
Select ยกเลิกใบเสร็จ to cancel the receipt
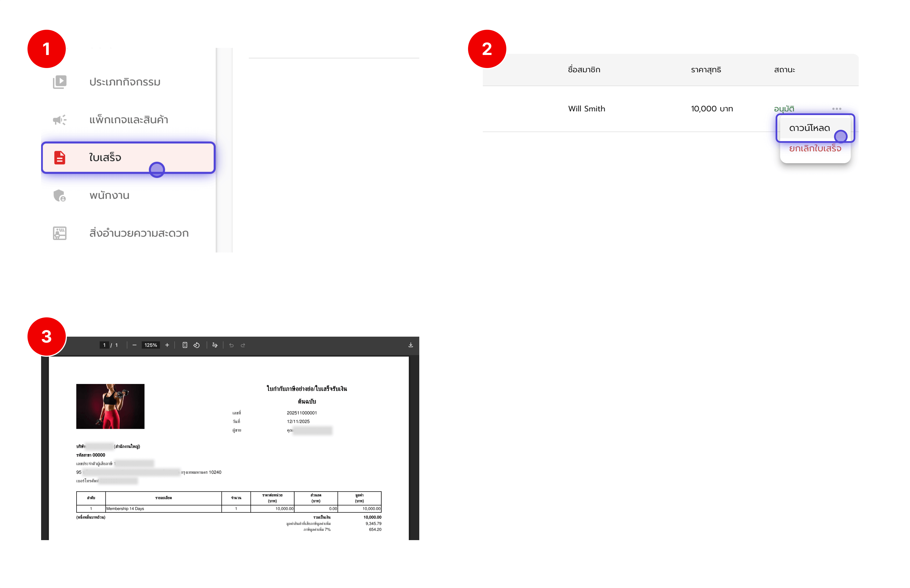click(x=814, y=149)
